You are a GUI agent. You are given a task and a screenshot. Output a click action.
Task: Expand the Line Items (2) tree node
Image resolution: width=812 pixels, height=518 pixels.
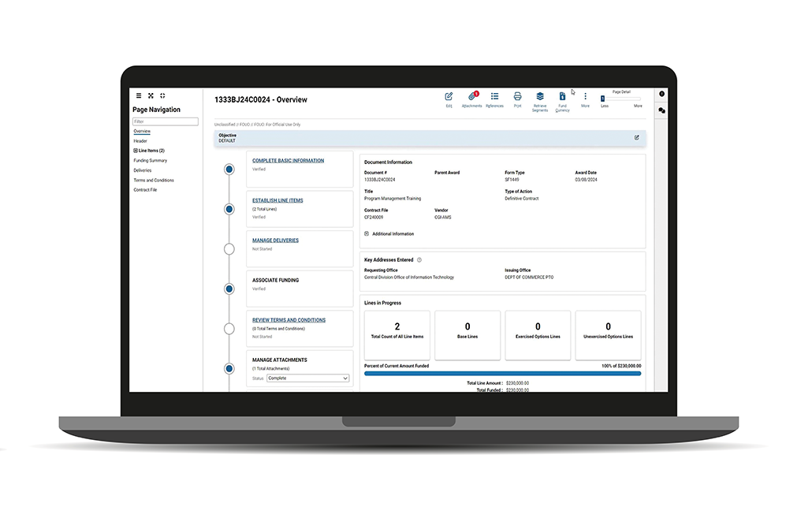click(x=136, y=151)
